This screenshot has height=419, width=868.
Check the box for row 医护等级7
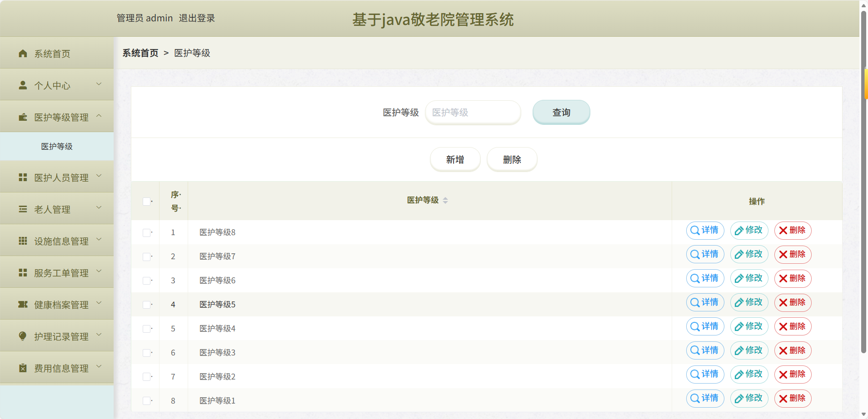pyautogui.click(x=146, y=256)
